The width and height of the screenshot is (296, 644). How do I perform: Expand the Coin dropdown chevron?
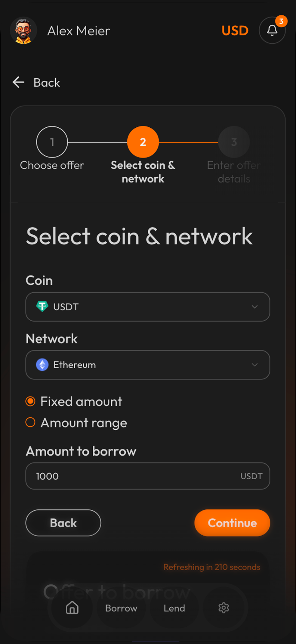pos(254,306)
